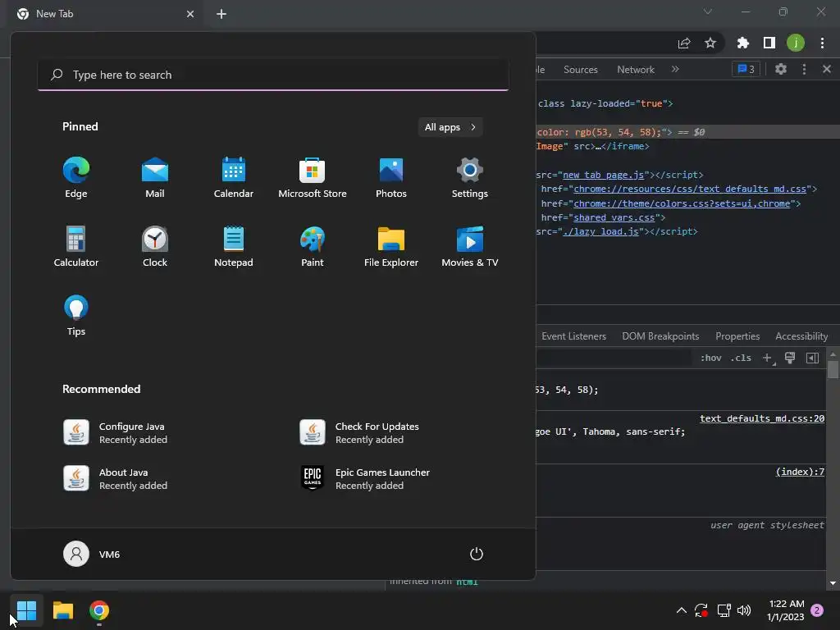840x630 pixels.
Task: Switch to Accessibility tab in DevTools
Action: coord(801,336)
